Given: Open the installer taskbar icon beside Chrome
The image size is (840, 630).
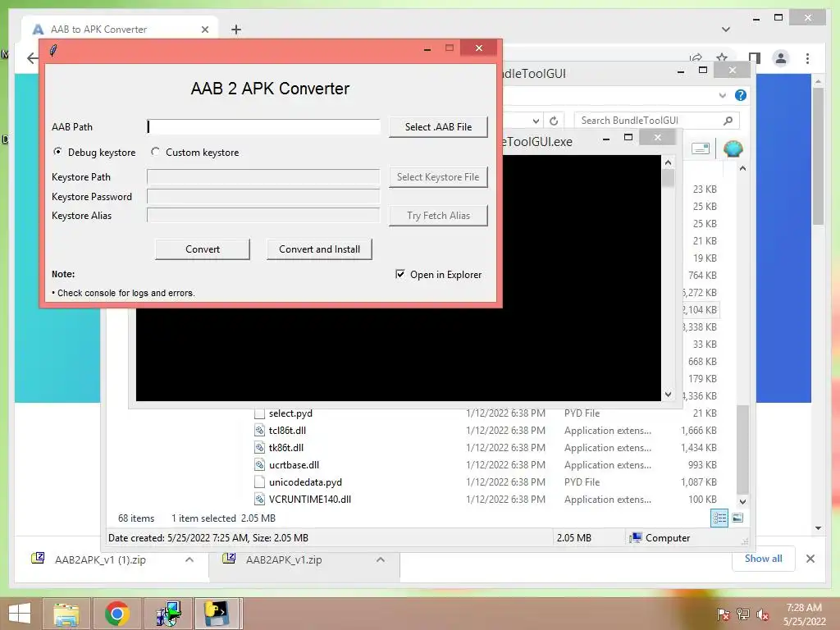Looking at the screenshot, I should point(167,614).
